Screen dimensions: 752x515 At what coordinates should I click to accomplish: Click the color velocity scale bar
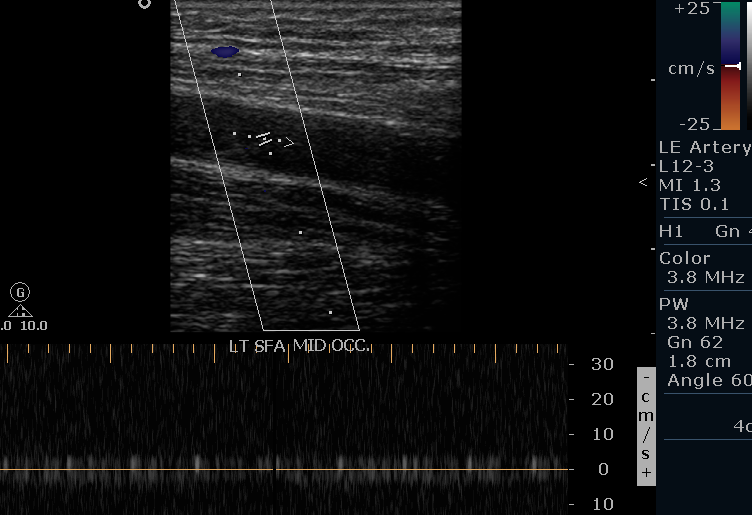(730, 65)
